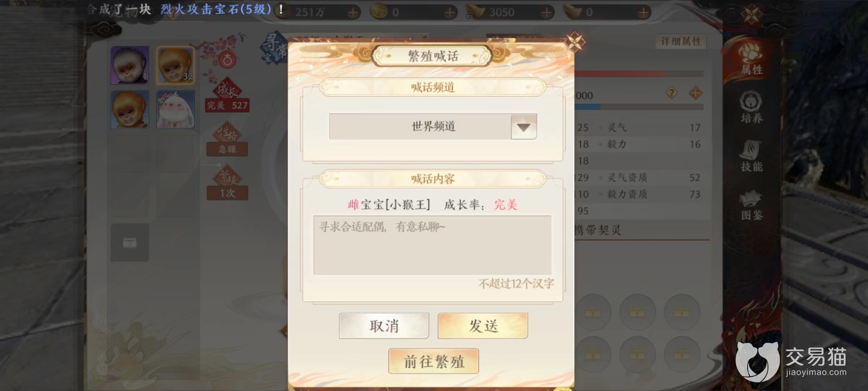Open the 详细属性 detailed attributes button
Screen dimensions: 868x391
click(x=681, y=41)
